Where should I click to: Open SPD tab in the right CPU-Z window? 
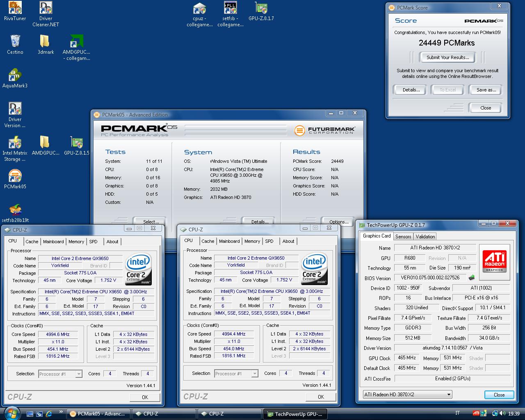269,241
